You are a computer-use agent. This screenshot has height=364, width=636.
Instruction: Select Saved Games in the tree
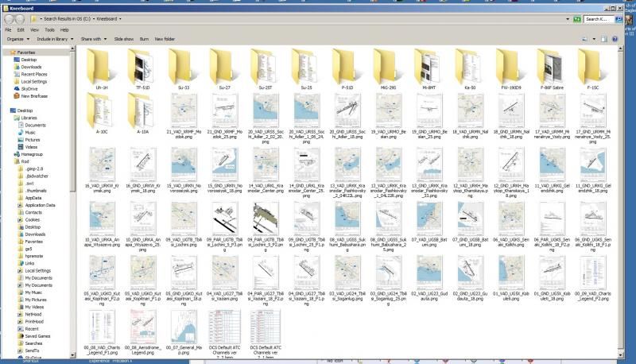coord(34,336)
